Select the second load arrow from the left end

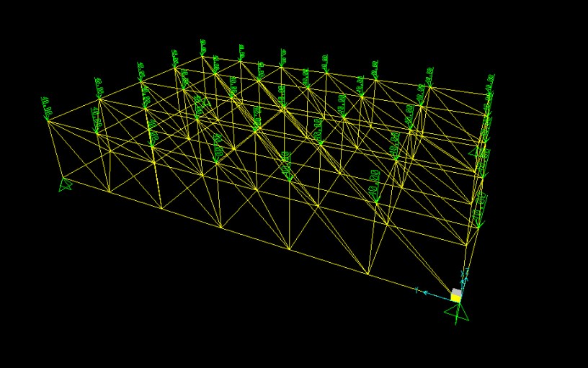98,89
